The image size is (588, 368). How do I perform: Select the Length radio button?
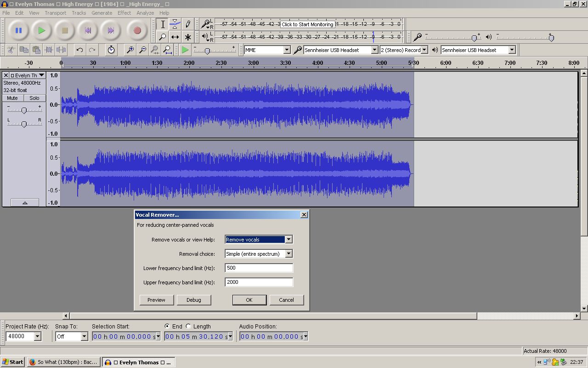(x=188, y=326)
